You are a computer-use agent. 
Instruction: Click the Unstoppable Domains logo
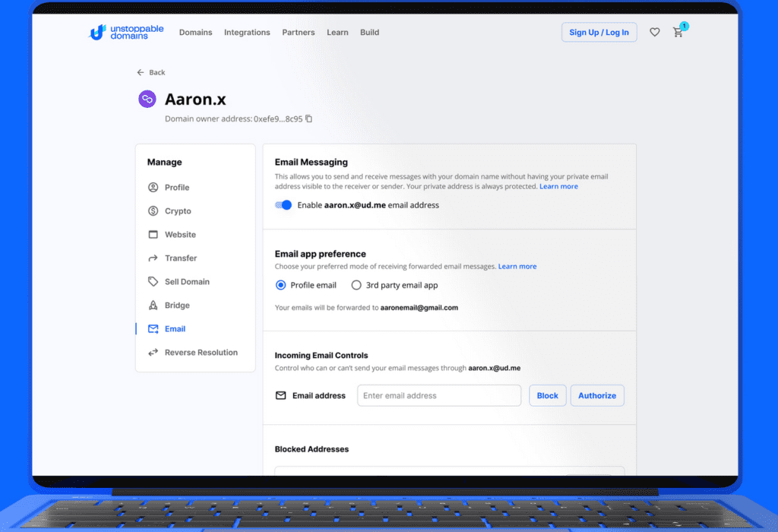coord(127,33)
